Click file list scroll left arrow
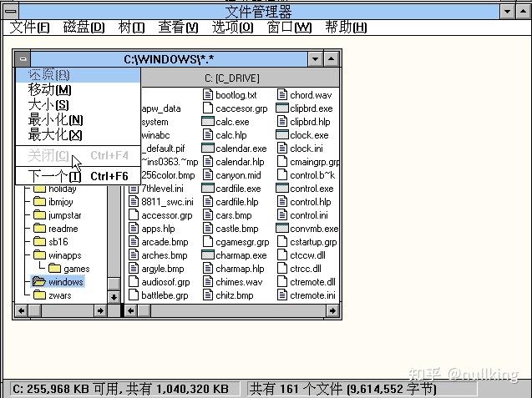Screen dimensions: 532x398 (x=131, y=310)
